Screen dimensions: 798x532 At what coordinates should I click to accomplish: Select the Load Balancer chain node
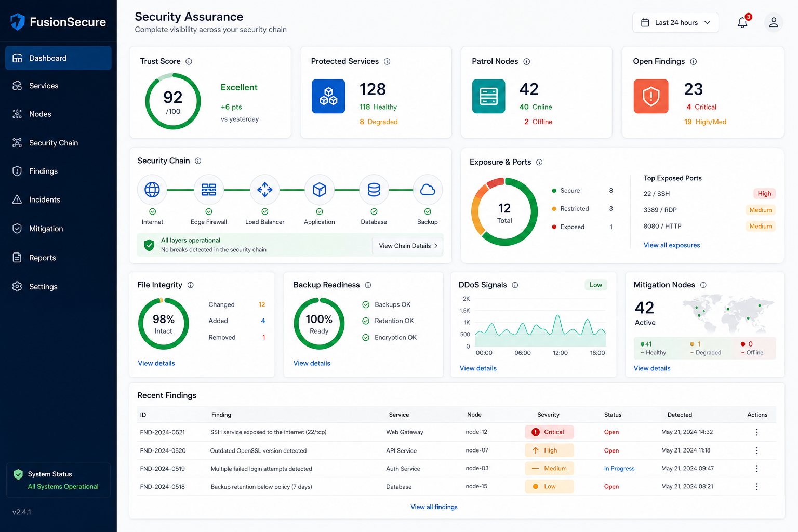(x=265, y=190)
